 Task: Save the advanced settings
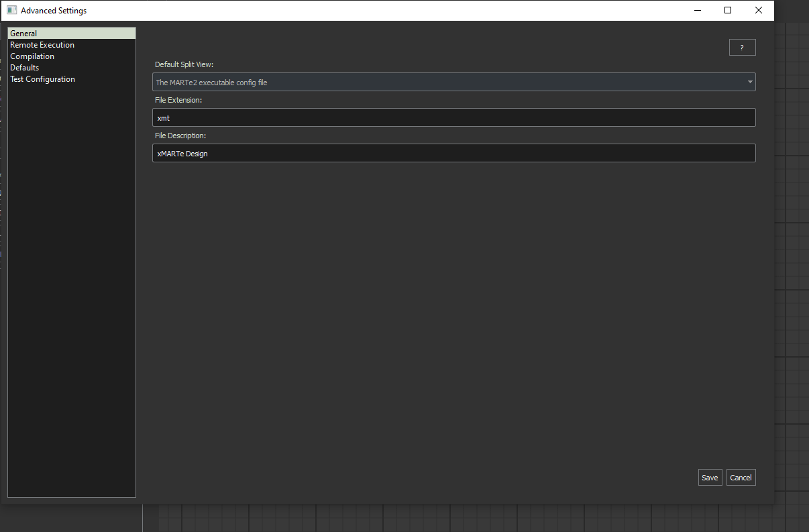(710, 478)
